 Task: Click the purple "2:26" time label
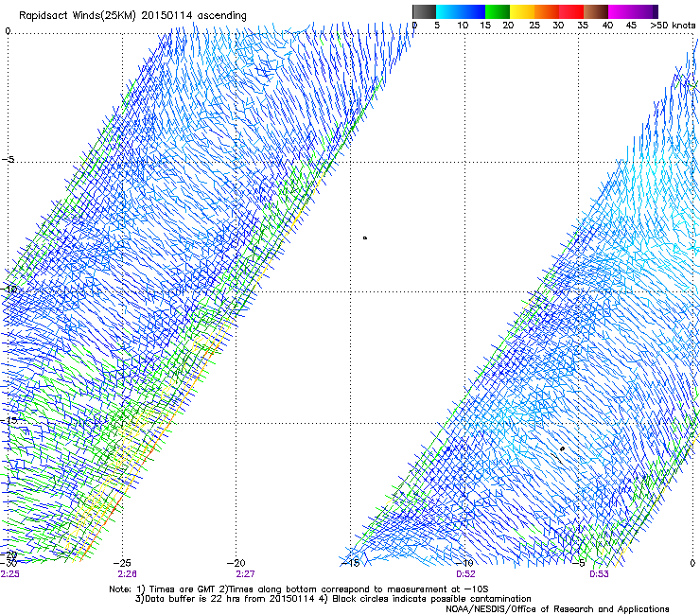pos(128,574)
